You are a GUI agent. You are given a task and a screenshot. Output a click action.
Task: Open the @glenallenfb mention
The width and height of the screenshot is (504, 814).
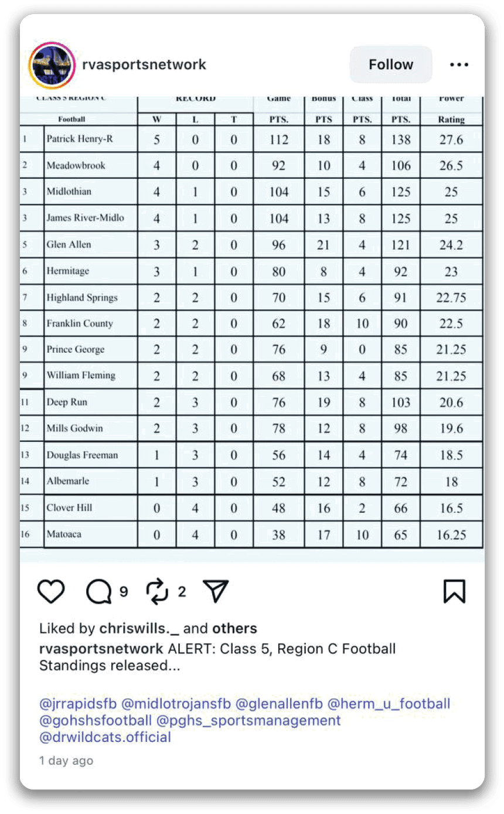[279, 703]
